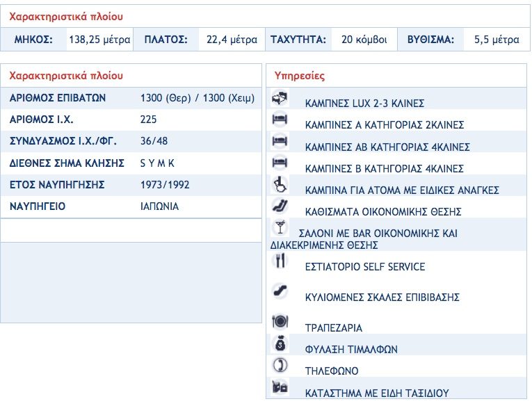Click the S Y M K call sign
Image resolution: width=532 pixels, height=406 pixels.
157,163
